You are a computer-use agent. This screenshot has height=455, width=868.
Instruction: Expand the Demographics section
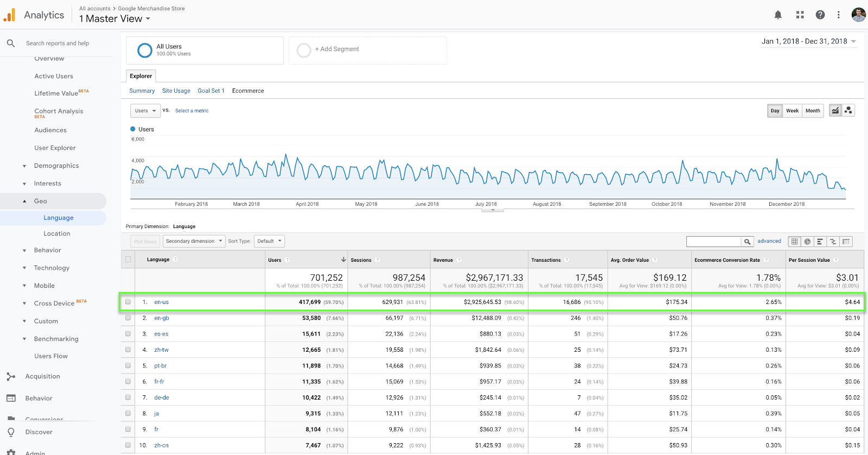tap(24, 166)
